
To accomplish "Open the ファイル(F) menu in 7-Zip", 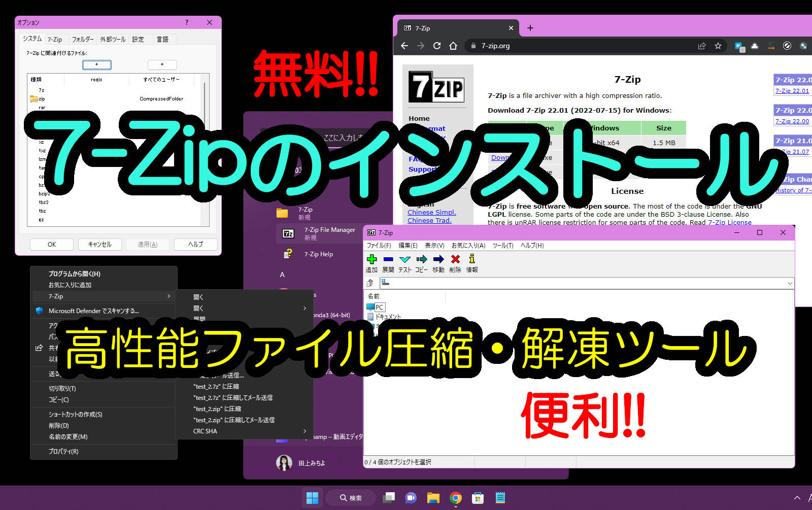I will click(x=379, y=246).
